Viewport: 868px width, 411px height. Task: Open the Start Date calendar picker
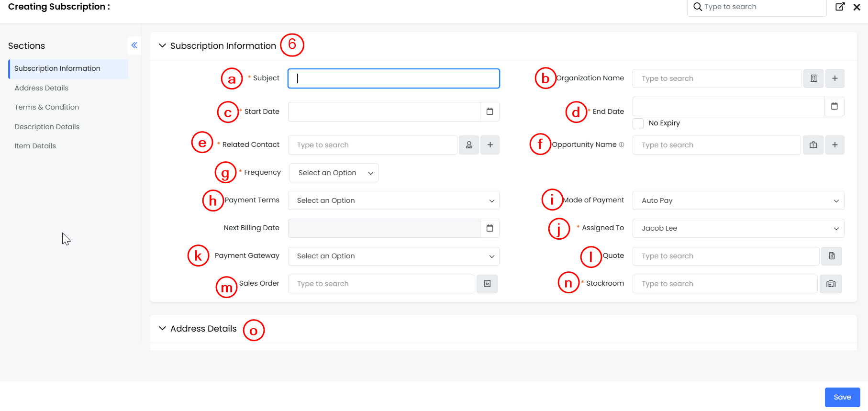[x=490, y=111]
